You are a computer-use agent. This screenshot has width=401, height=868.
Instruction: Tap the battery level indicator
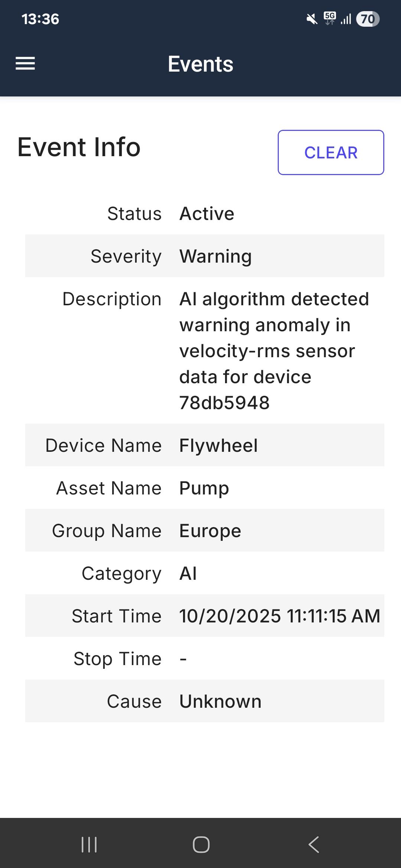(x=368, y=19)
